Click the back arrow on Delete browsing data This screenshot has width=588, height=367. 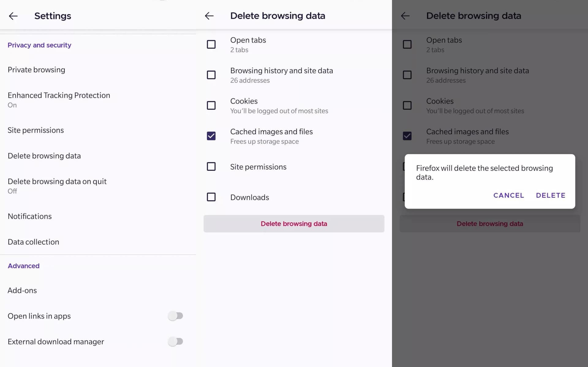coord(209,16)
